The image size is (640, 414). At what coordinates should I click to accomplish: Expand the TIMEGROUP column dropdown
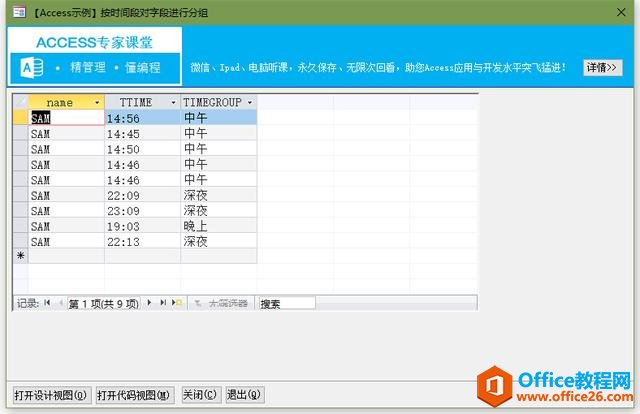tap(249, 103)
